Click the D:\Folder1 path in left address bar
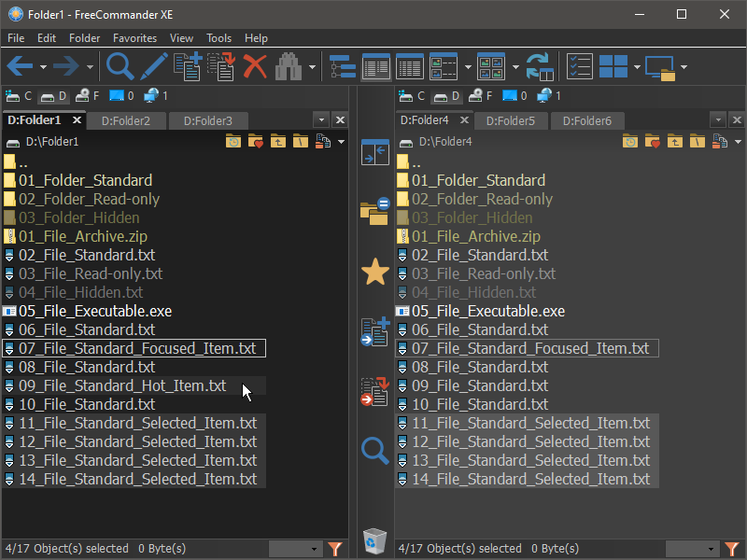Image resolution: width=747 pixels, height=560 pixels. click(x=52, y=142)
